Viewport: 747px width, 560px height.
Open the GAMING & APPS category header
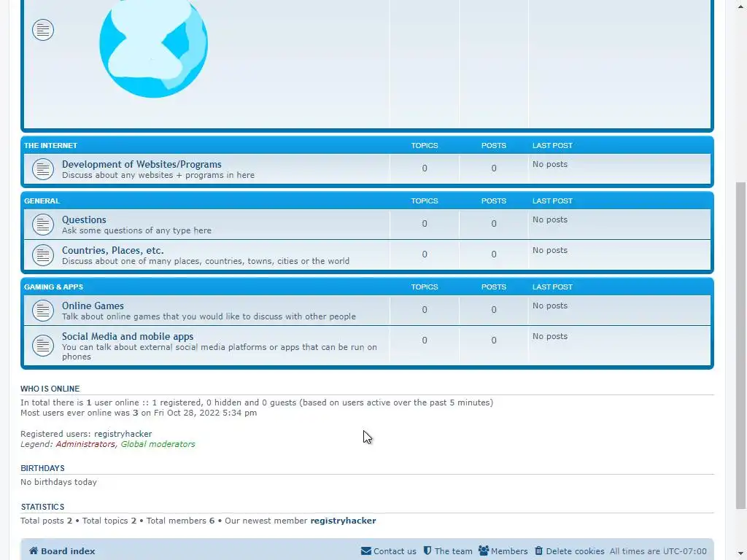tap(54, 287)
